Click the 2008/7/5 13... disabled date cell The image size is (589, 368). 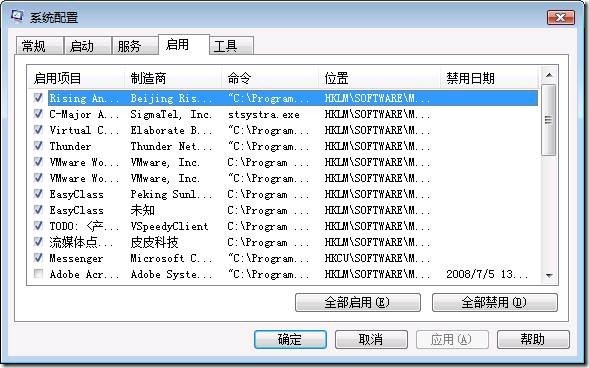[x=487, y=274]
